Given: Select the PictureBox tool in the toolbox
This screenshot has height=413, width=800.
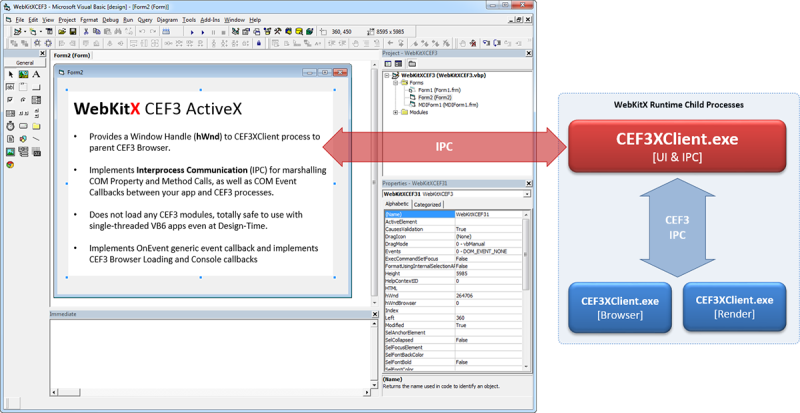Looking at the screenshot, I should click(23, 75).
